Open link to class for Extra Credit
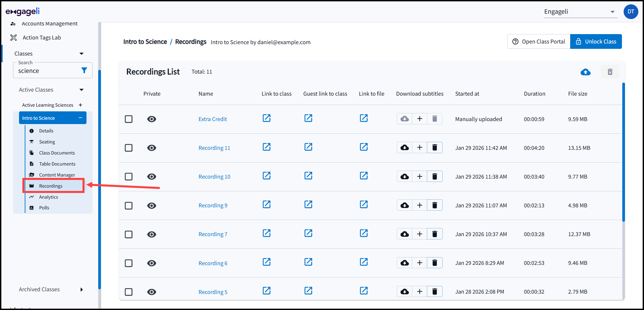 (267, 118)
